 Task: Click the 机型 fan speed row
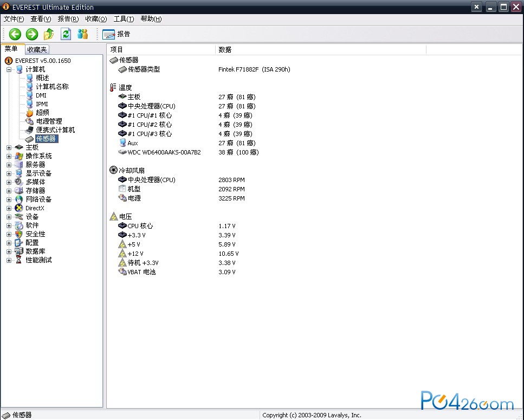tap(182, 189)
